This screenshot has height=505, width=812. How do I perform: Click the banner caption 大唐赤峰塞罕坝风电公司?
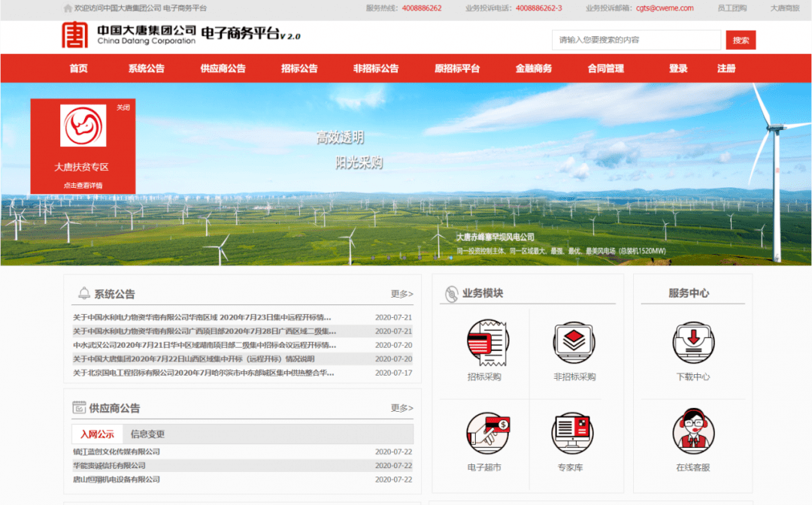(495, 237)
